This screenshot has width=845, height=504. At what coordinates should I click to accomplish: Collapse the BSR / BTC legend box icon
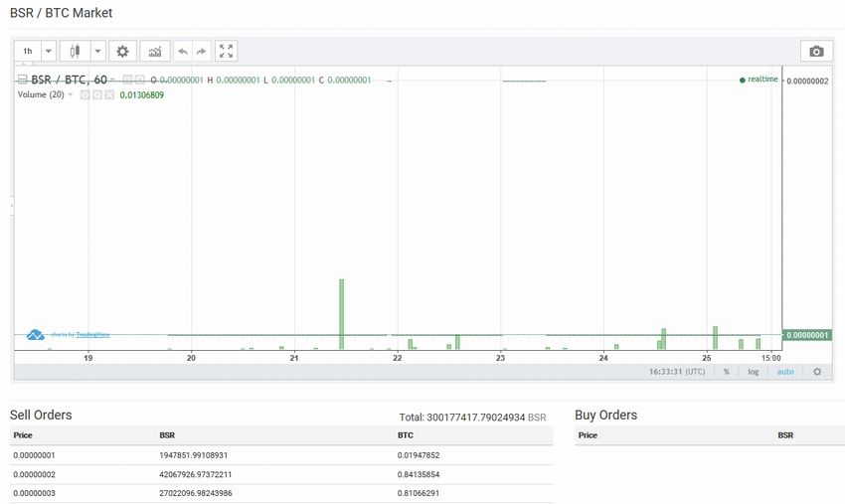[22, 80]
